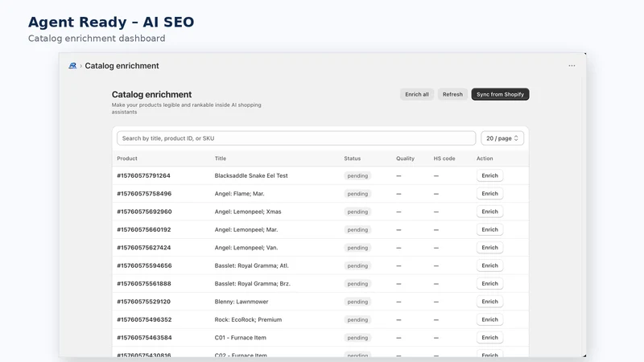Enrich the Blacksaddle Snake Eel Test product

[489, 175]
